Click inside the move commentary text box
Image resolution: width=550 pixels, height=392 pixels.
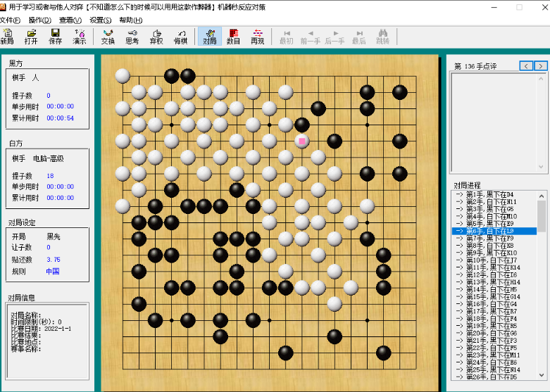point(498,120)
